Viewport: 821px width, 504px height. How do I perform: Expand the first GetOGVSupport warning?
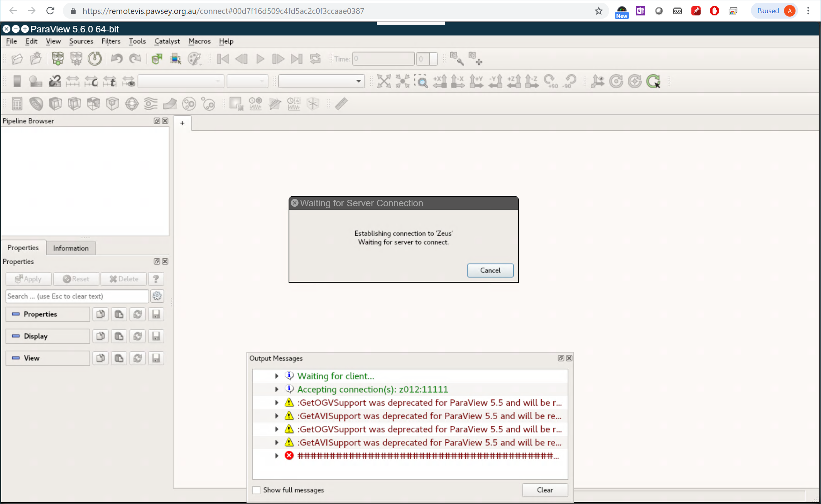[277, 402]
